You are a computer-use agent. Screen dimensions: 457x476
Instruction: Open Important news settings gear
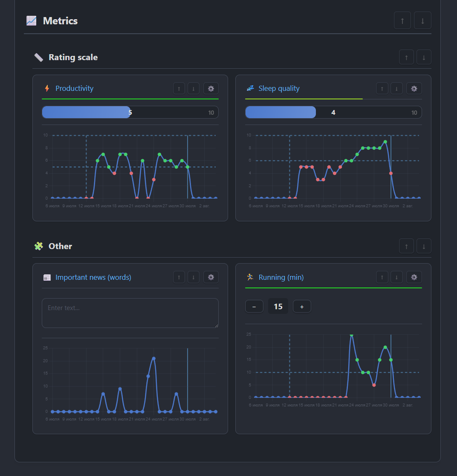tap(211, 277)
